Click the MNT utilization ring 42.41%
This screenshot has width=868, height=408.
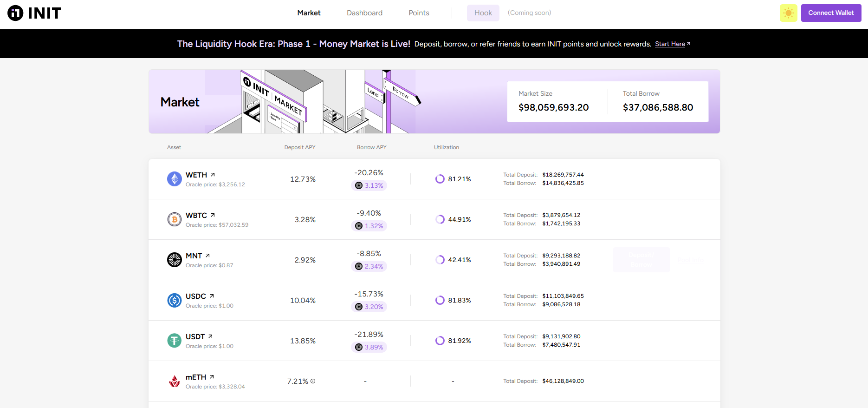440,260
